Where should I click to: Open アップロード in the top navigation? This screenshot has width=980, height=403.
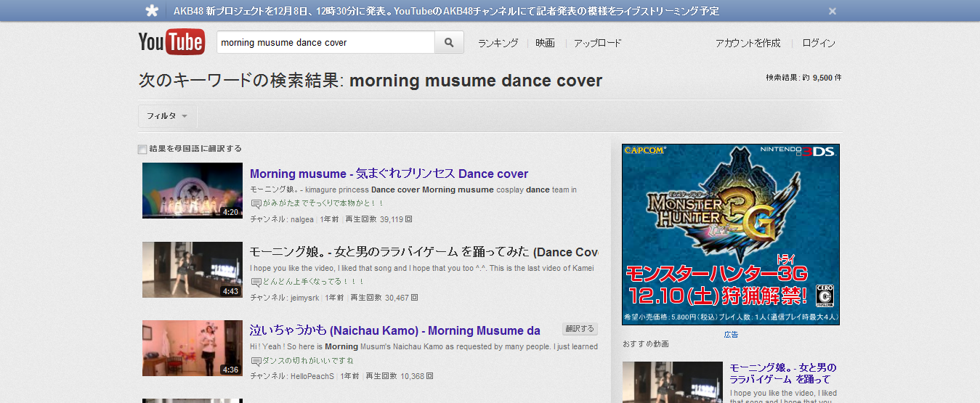[x=597, y=43]
